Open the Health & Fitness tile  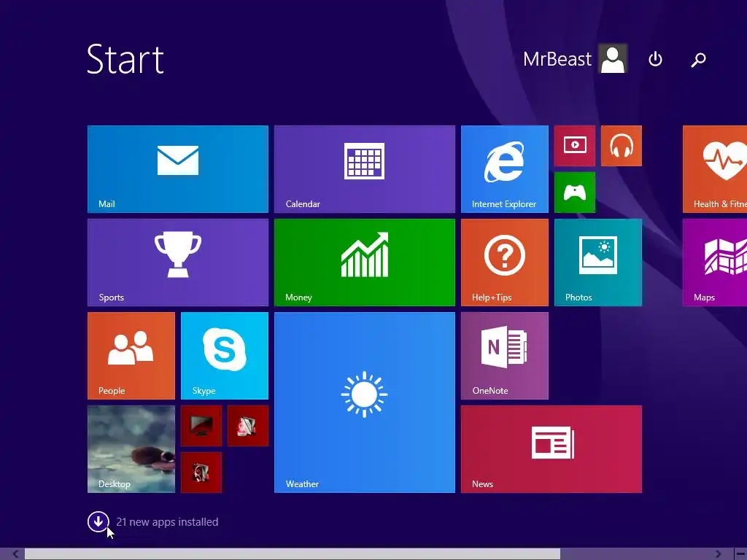click(x=715, y=169)
